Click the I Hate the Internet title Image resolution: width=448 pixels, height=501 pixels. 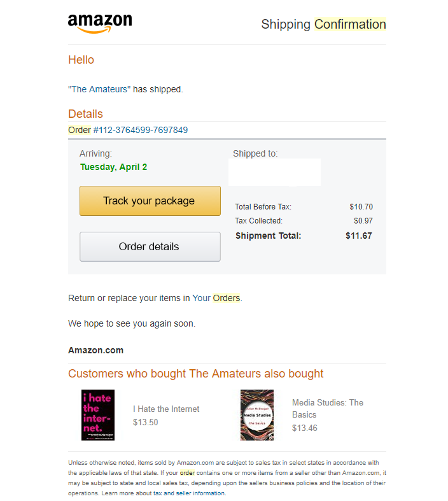click(x=166, y=409)
